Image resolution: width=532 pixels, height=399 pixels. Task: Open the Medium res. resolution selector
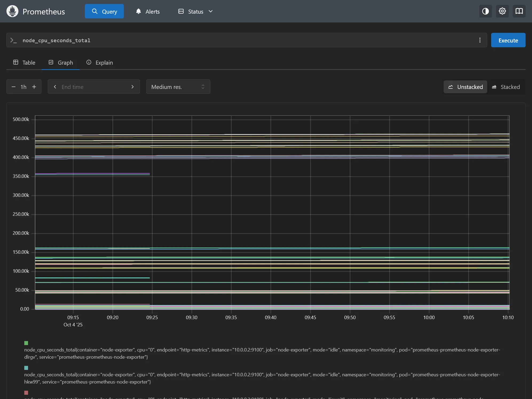(x=178, y=87)
